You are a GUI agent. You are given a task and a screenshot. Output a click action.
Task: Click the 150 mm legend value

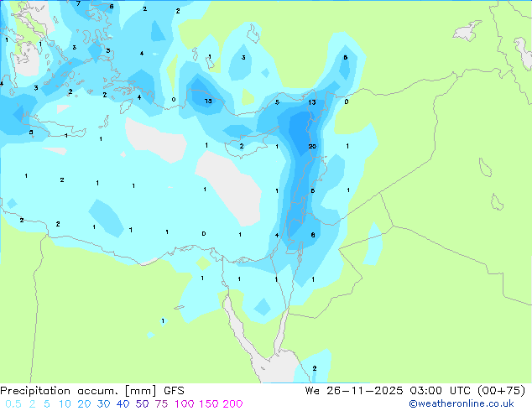point(209,404)
